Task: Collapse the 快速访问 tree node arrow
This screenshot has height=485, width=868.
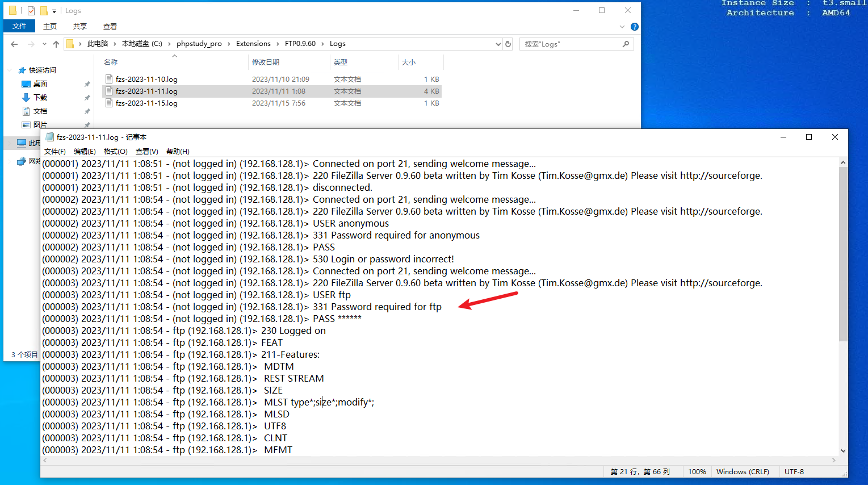Action: coord(10,70)
